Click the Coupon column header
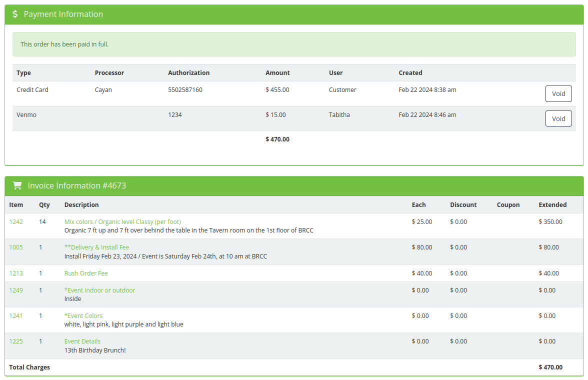 point(508,205)
